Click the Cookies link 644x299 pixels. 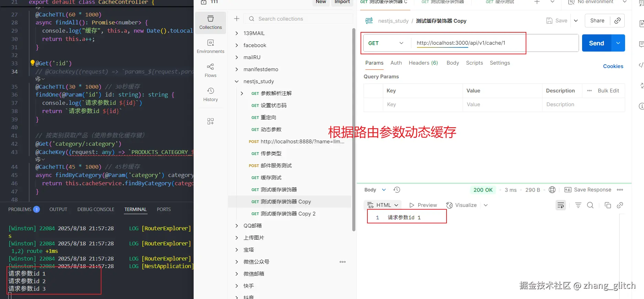[613, 66]
